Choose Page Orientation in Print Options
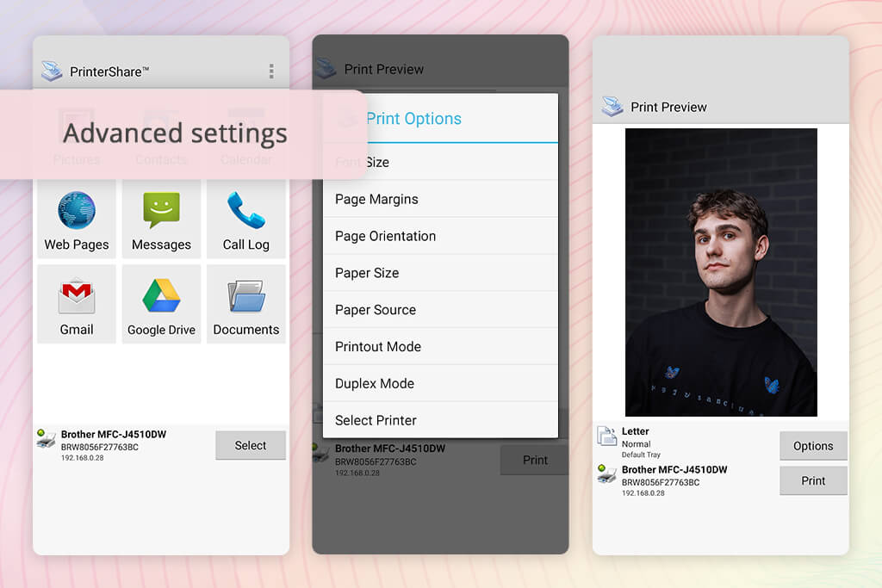 pos(440,236)
